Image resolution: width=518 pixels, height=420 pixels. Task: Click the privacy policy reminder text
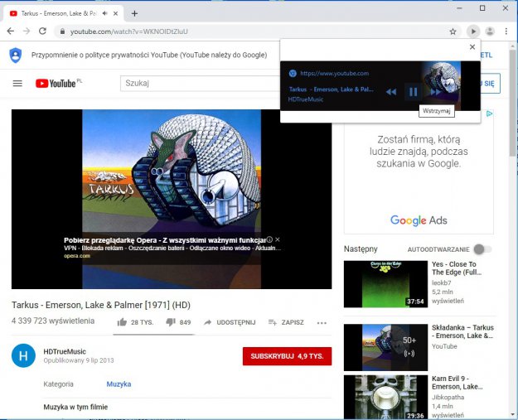point(149,55)
